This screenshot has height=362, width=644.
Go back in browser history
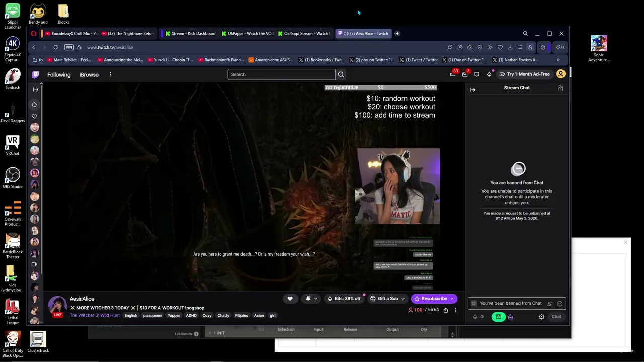pos(33,47)
